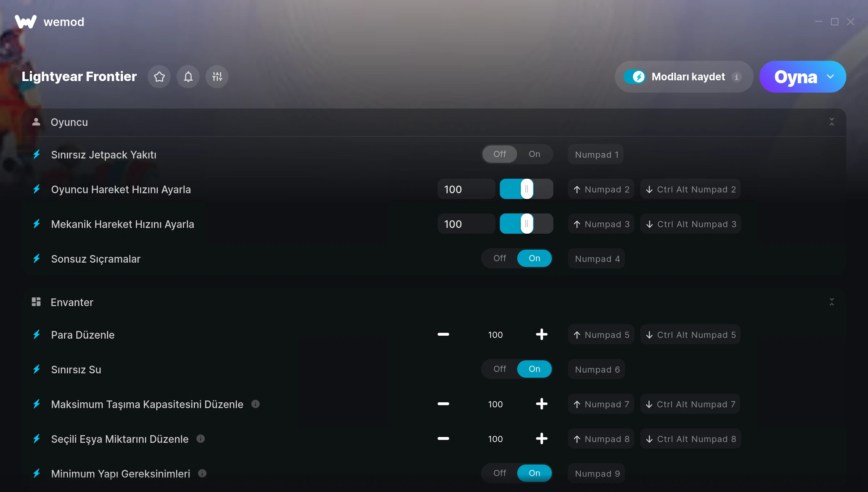Click lightning icon beside Sonsuz Sıçramalar

[37, 259]
